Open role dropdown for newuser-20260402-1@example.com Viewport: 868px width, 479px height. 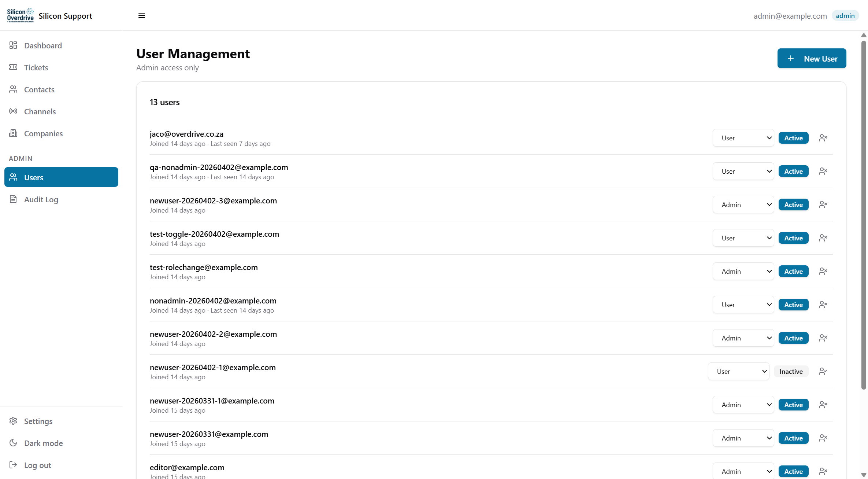738,371
